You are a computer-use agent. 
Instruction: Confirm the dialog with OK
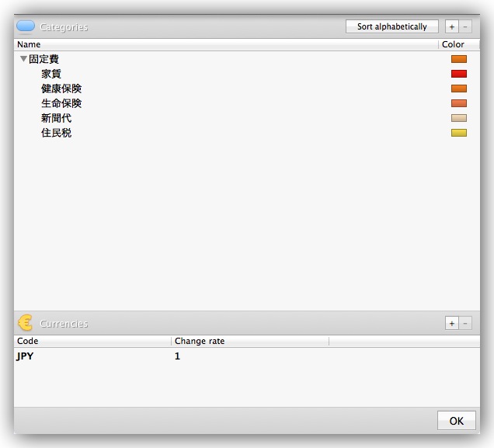tap(456, 420)
